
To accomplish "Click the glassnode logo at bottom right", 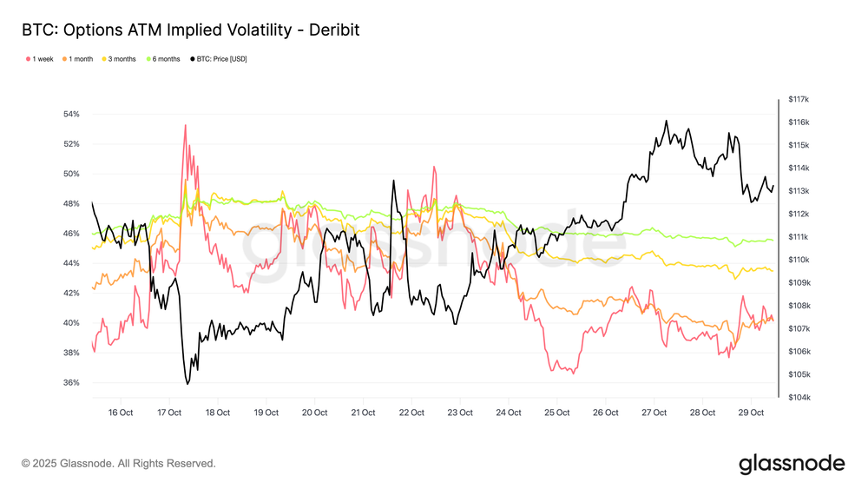I will (792, 464).
